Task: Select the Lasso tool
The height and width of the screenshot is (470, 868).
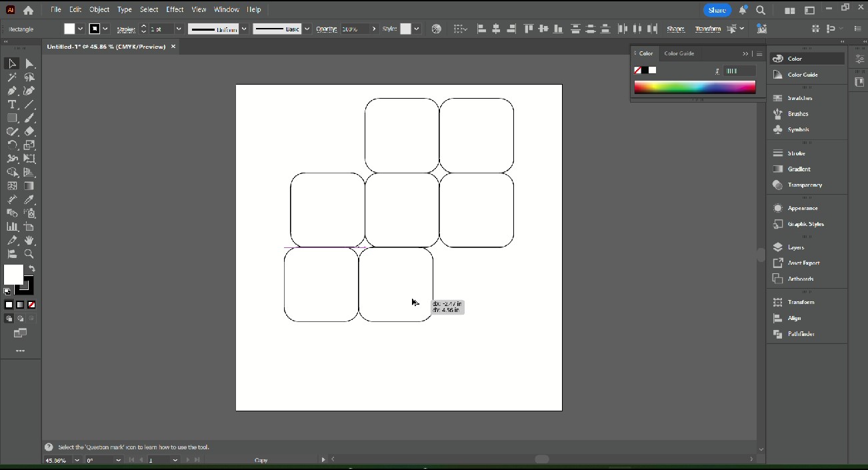Action: click(29, 77)
